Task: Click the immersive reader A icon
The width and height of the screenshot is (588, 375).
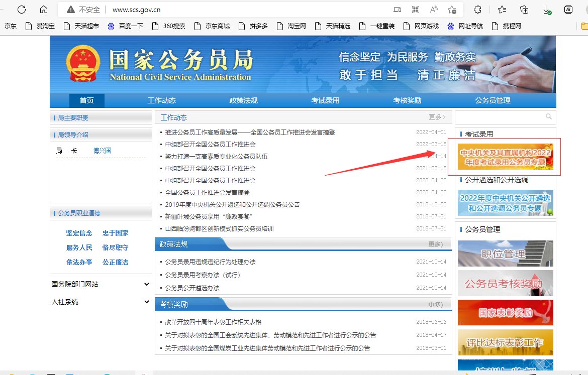Action: pos(433,9)
